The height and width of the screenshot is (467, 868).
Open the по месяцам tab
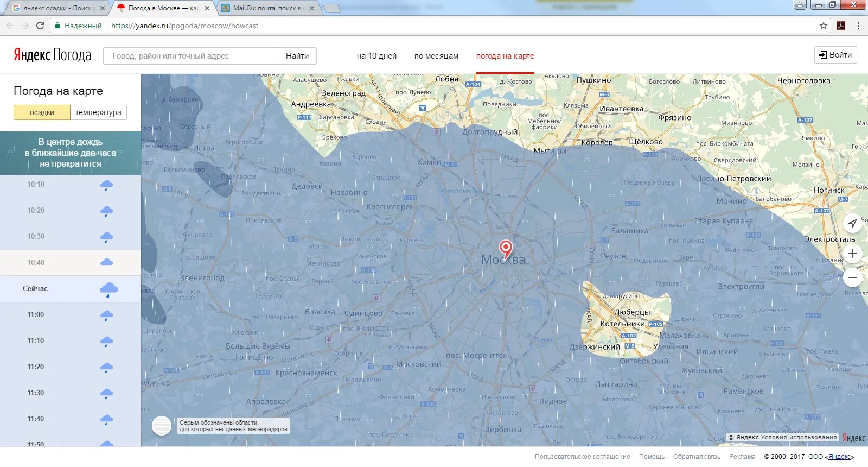[436, 56]
